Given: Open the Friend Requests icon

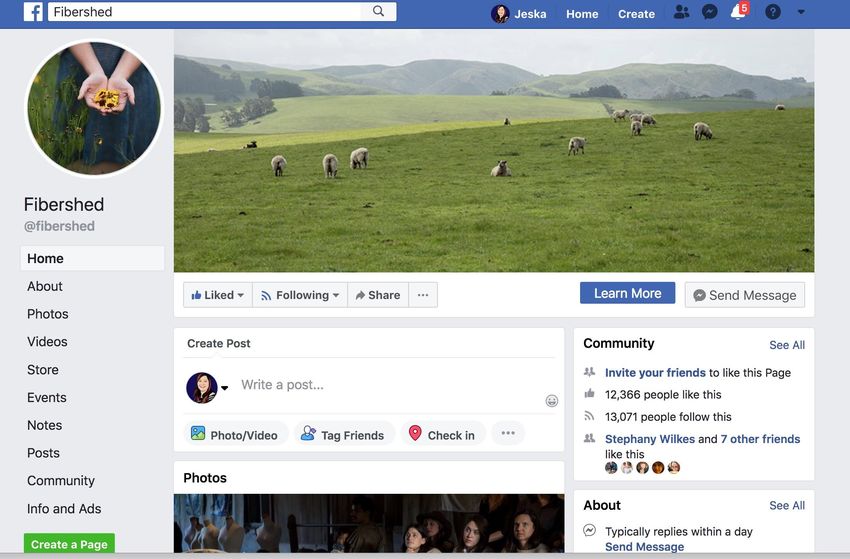Looking at the screenshot, I should tap(681, 12).
